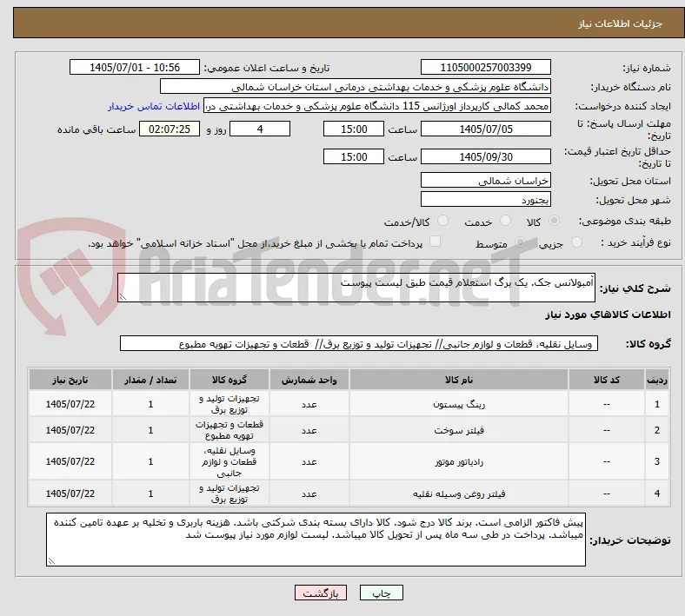The height and width of the screenshot is (616, 685).
Task: Select the فیلتر روغن وسیله نقلیه item name
Action: pyautogui.click(x=459, y=493)
